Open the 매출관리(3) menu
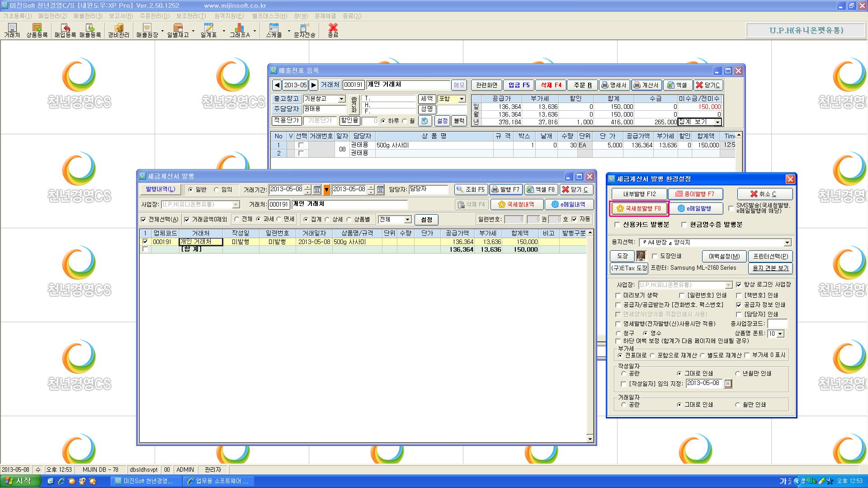Image resolution: width=868 pixels, height=488 pixels. point(88,16)
